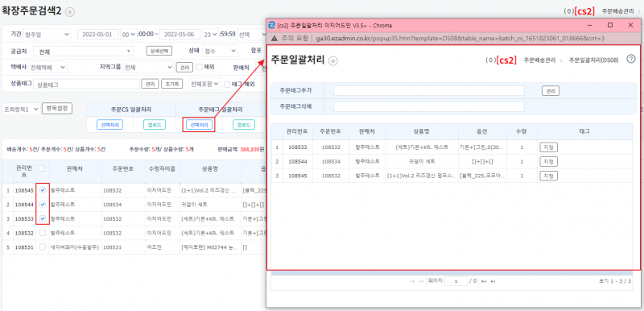Go to last page in popup pager

point(493,281)
